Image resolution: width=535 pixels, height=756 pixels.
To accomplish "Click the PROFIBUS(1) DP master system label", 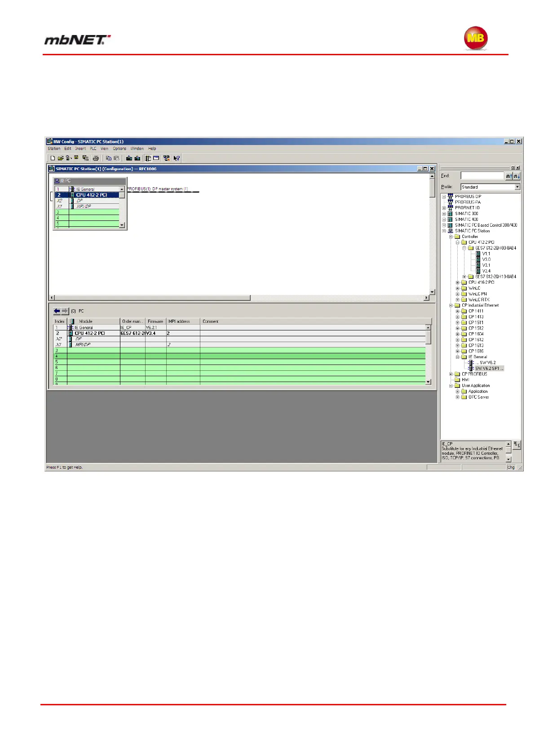I will coord(157,189).
